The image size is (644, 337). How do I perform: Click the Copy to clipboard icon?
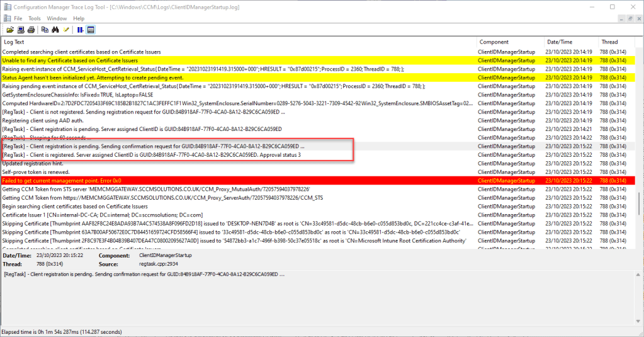pos(45,30)
